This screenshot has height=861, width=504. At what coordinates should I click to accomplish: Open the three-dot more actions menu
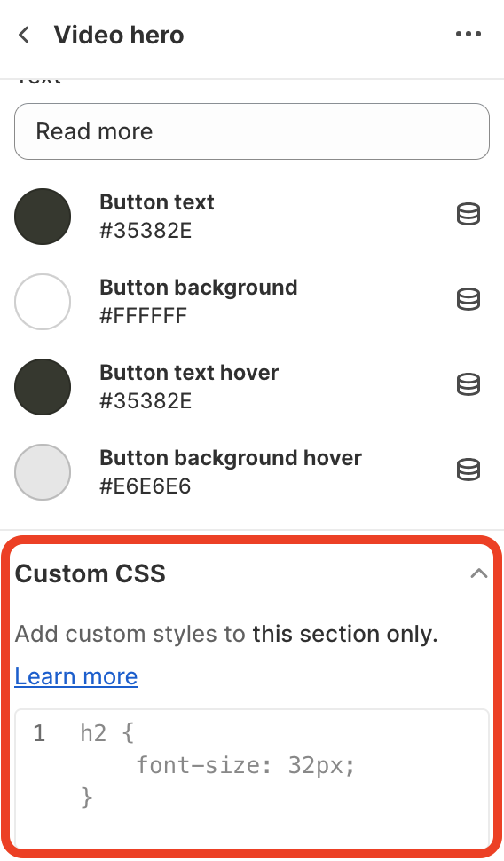pyautogui.click(x=469, y=34)
